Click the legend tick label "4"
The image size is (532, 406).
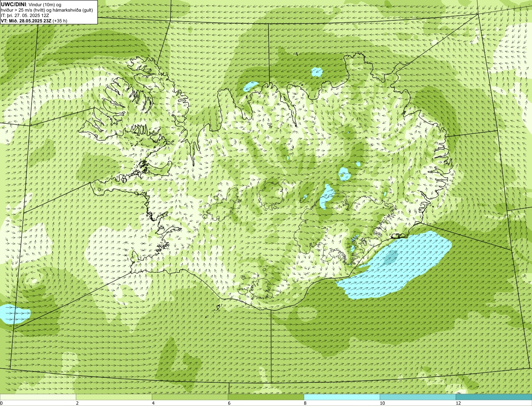pyautogui.click(x=153, y=403)
